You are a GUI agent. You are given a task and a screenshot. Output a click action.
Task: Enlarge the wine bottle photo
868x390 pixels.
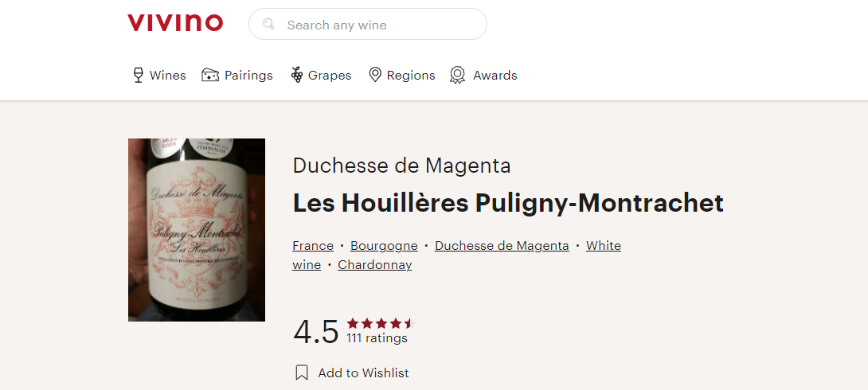(x=197, y=230)
